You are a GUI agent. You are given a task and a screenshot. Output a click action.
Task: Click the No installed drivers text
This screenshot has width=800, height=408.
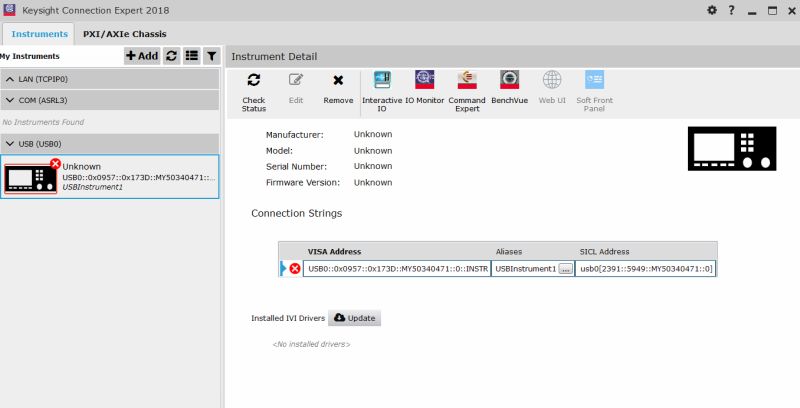click(311, 344)
